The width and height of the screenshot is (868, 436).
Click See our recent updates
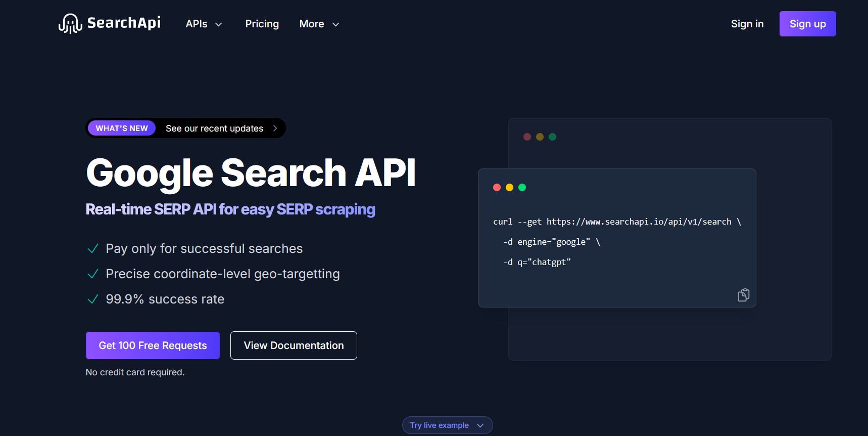click(214, 128)
